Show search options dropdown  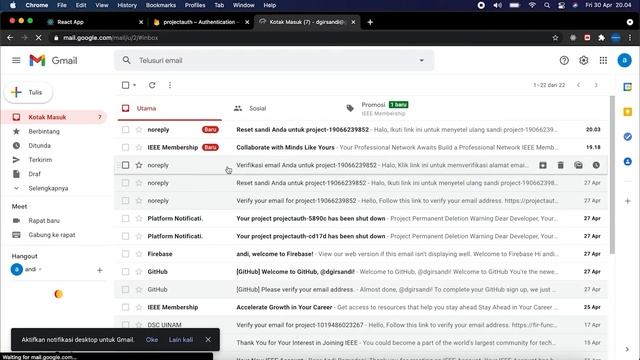[x=421, y=60]
